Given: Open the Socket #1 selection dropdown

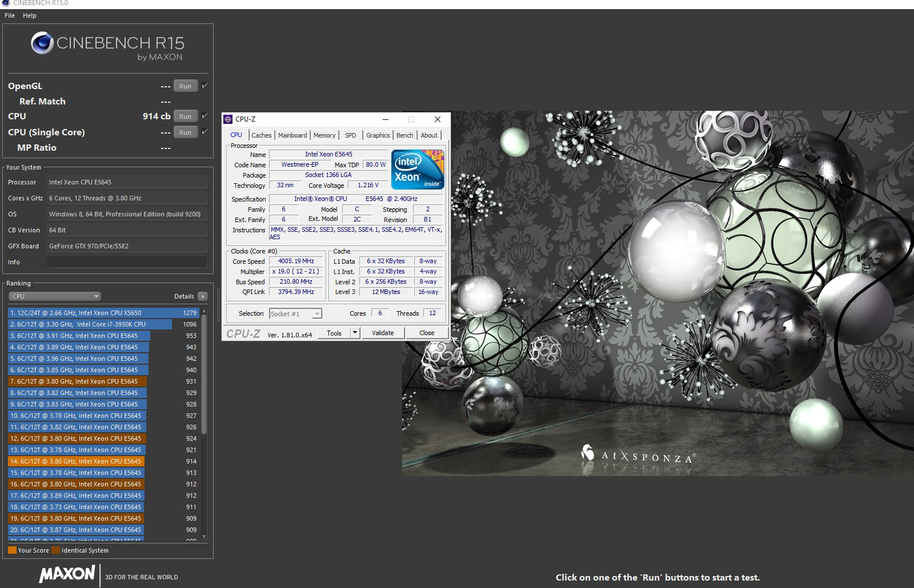Looking at the screenshot, I should coord(295,313).
